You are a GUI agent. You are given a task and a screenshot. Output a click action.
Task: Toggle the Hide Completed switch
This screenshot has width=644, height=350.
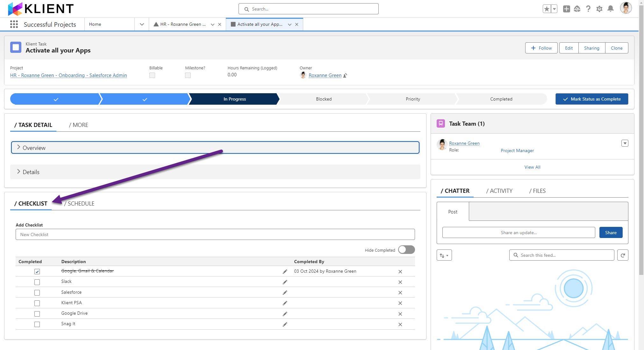coord(406,250)
